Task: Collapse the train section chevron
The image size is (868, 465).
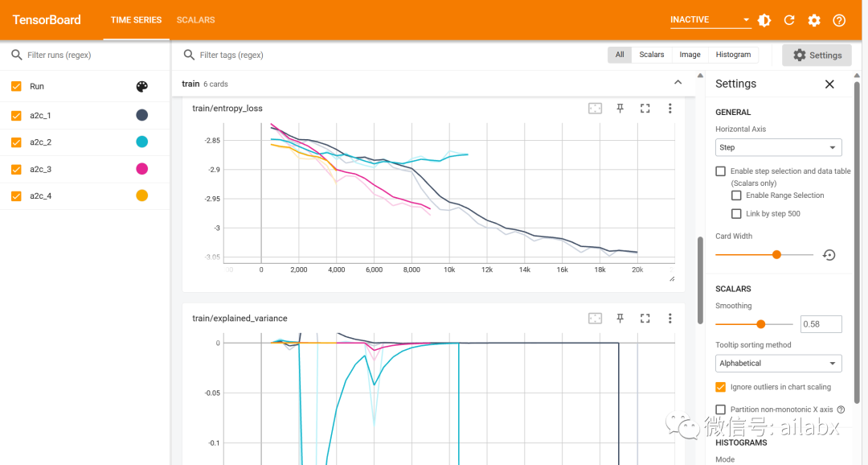Action: tap(678, 83)
